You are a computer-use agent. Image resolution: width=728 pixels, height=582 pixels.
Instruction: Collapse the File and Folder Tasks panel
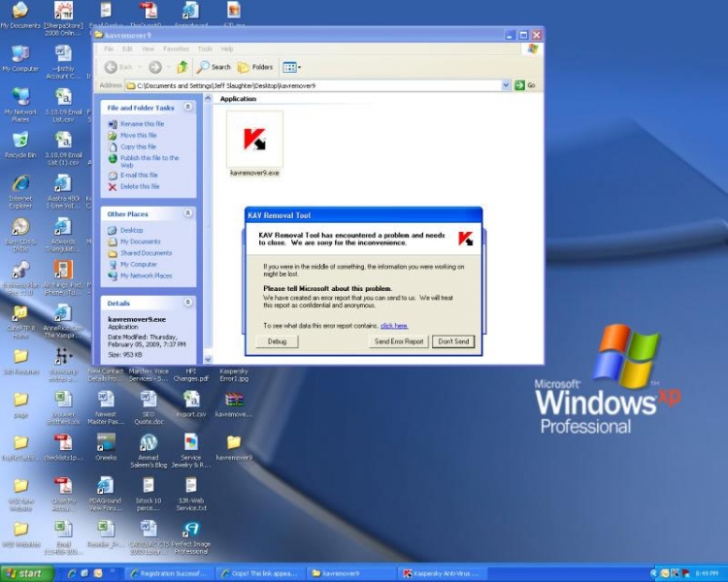pos(188,108)
